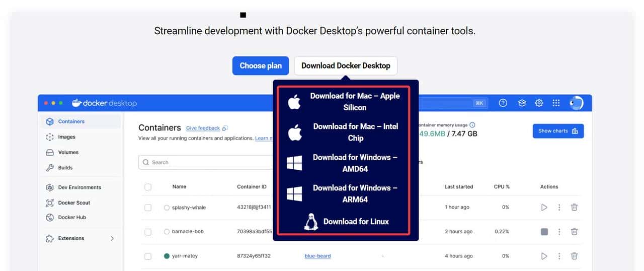Click the Builds wrench icon
644x271 pixels.
click(50, 168)
